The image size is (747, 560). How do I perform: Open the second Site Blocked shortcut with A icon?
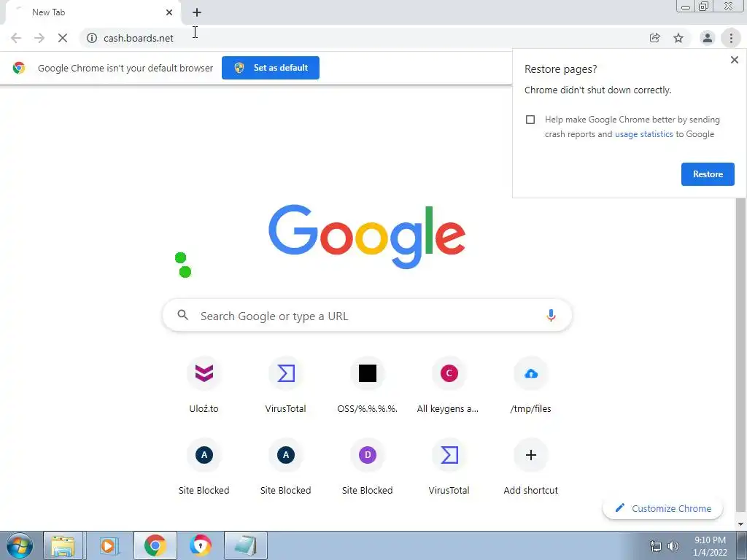click(286, 467)
